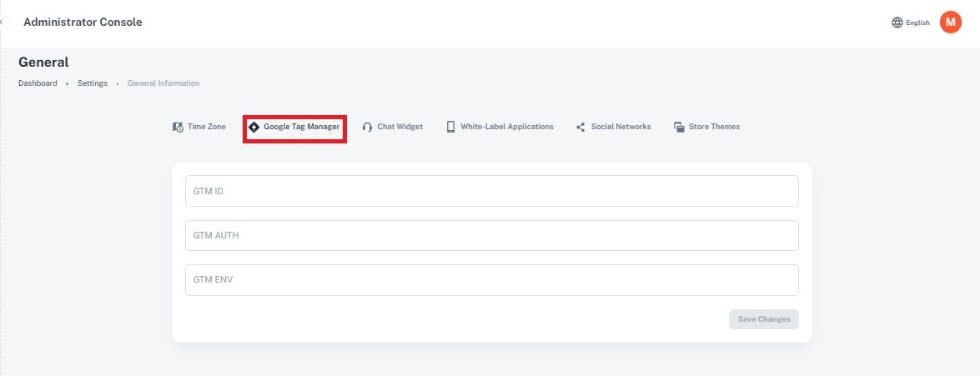Click the Google Tag Manager diamond icon
Image resolution: width=980 pixels, height=376 pixels.
click(x=254, y=128)
